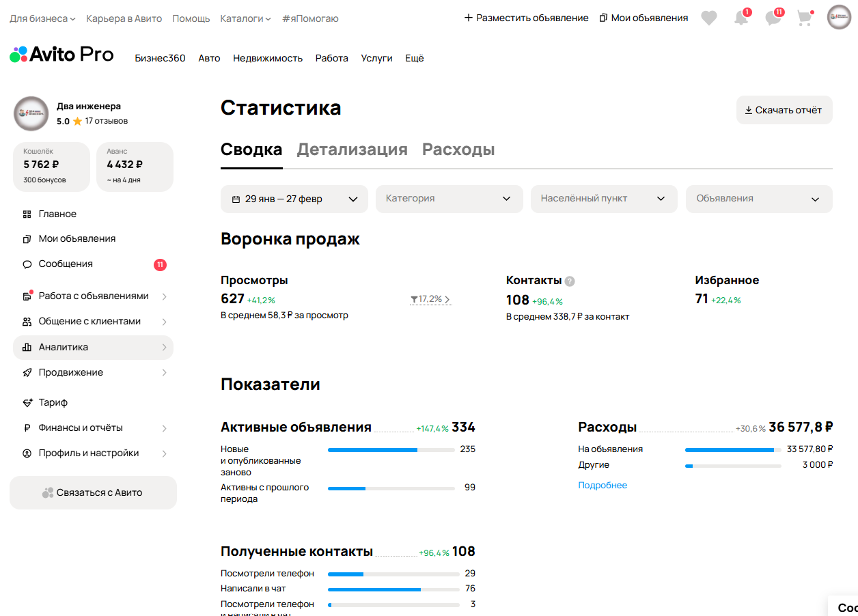Click the На объявления expenses progress bar

click(733, 450)
